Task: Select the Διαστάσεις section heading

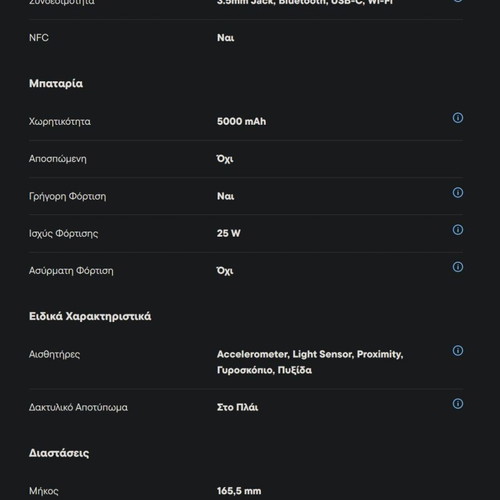Action: (59, 453)
